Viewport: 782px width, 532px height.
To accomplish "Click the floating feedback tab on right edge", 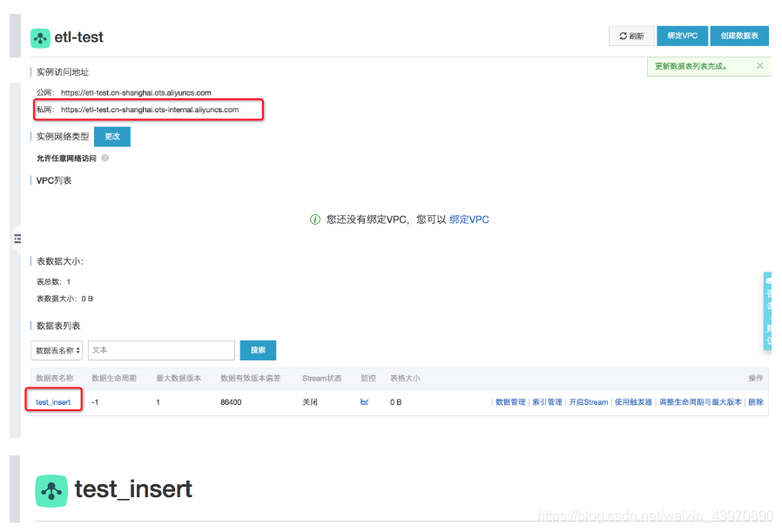I will 767,311.
